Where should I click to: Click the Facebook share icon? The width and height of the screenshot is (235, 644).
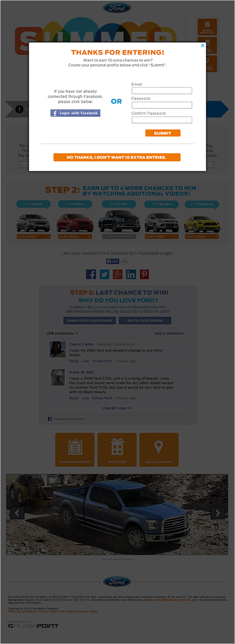91,274
